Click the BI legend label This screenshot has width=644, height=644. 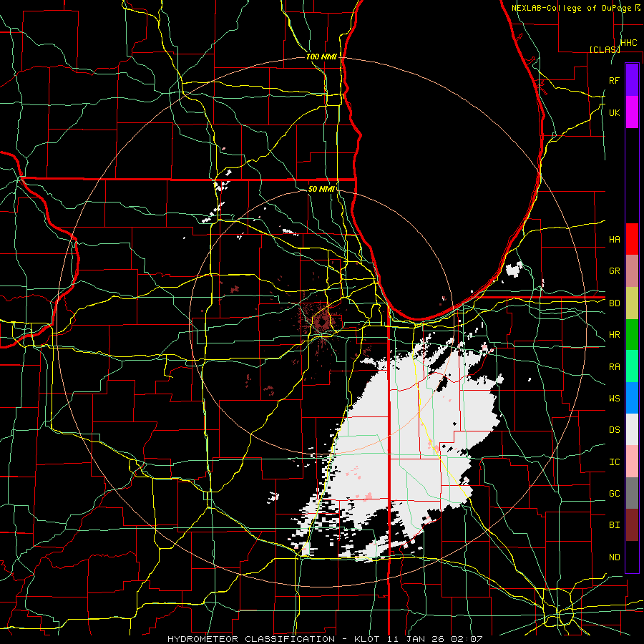(x=614, y=525)
